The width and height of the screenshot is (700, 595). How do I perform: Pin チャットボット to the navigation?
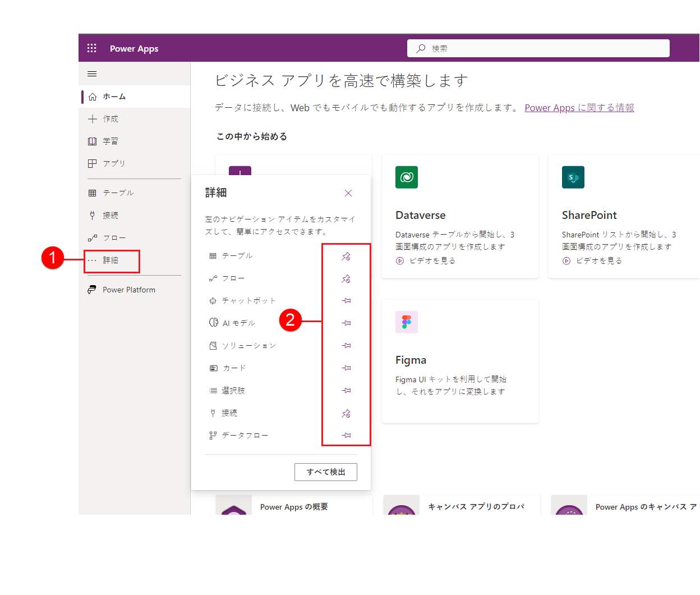pos(346,301)
